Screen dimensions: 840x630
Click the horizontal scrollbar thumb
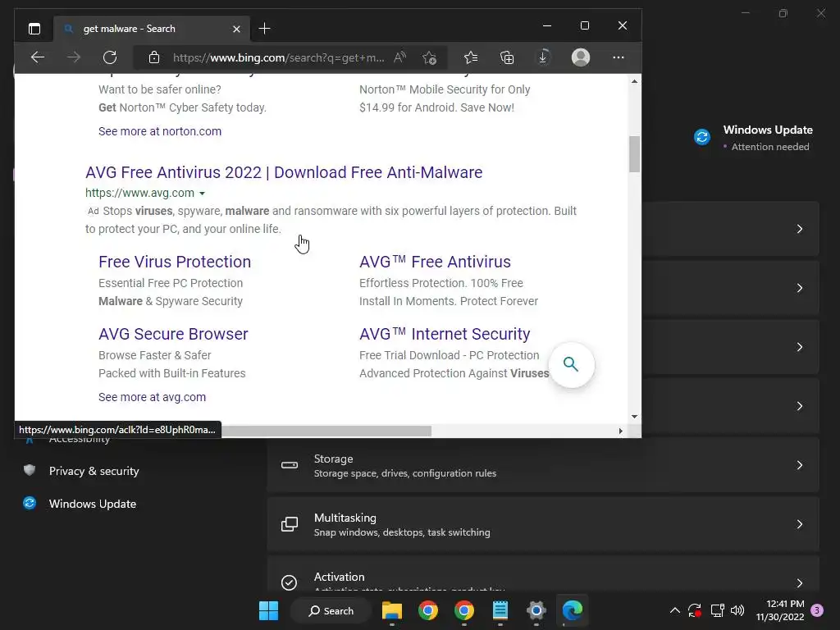(326, 431)
